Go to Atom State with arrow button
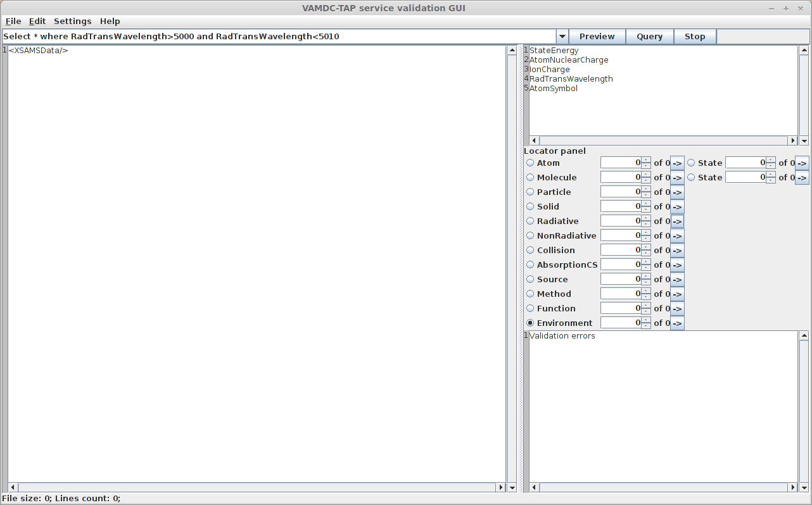The image size is (812, 505). point(802,163)
